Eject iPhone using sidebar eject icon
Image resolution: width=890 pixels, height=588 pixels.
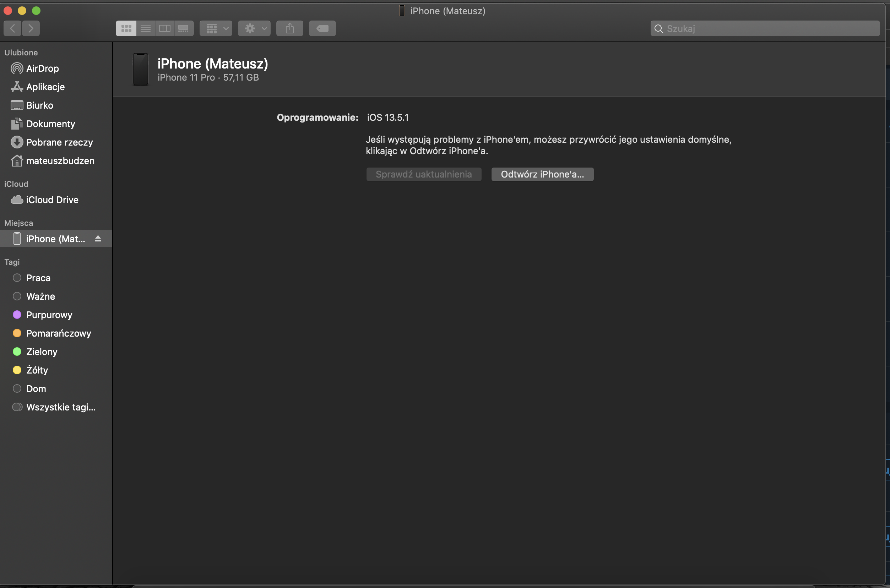click(x=98, y=239)
